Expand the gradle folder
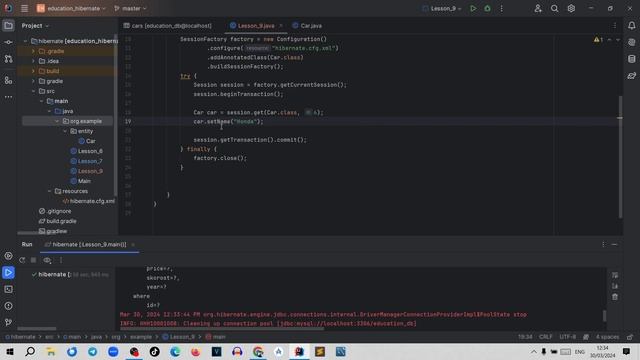Screen dimensions: 640x360 (x=33, y=81)
